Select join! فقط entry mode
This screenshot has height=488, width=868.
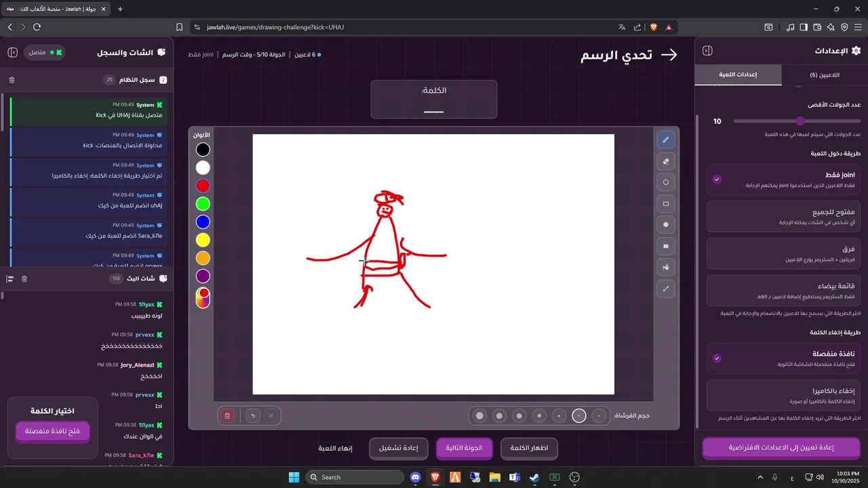tap(783, 180)
